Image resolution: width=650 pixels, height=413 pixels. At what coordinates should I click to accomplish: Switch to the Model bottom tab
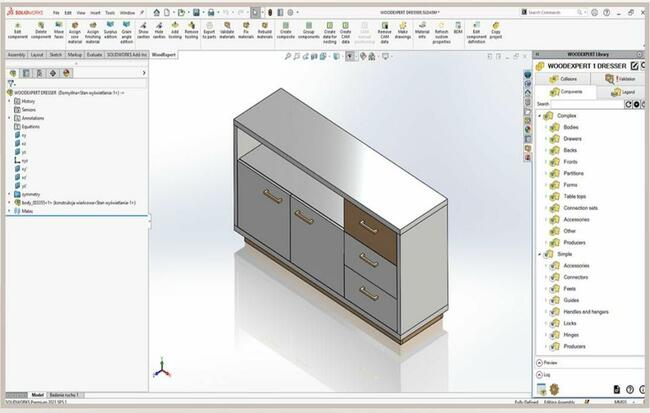(x=37, y=395)
